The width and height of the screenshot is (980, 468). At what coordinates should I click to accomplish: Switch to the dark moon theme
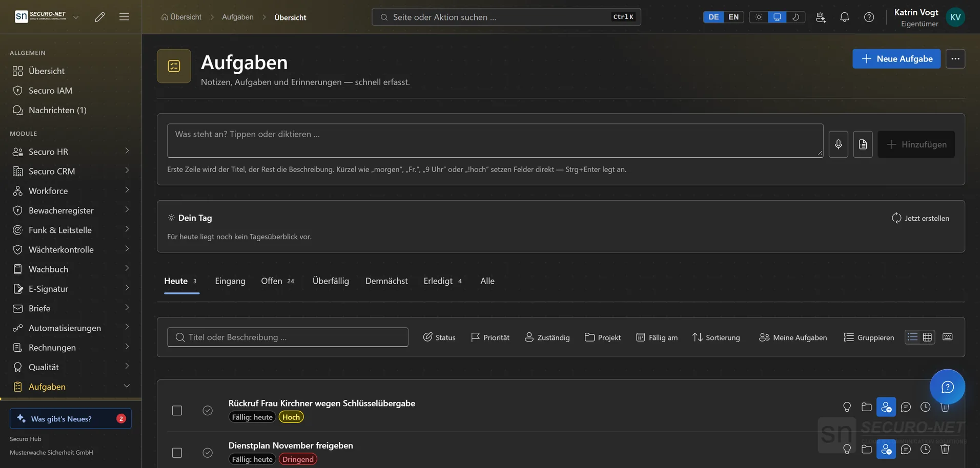click(x=795, y=17)
